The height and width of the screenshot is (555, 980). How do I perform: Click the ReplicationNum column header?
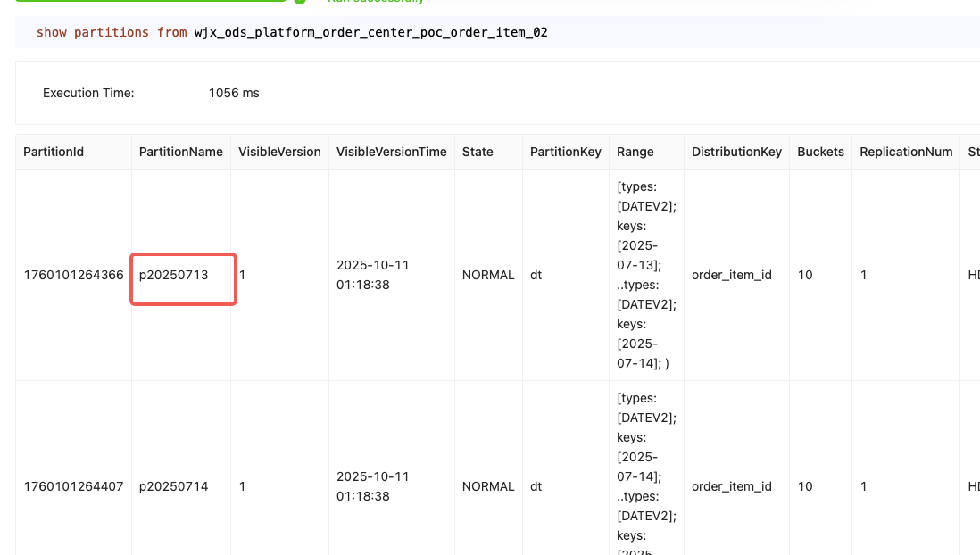(x=906, y=152)
